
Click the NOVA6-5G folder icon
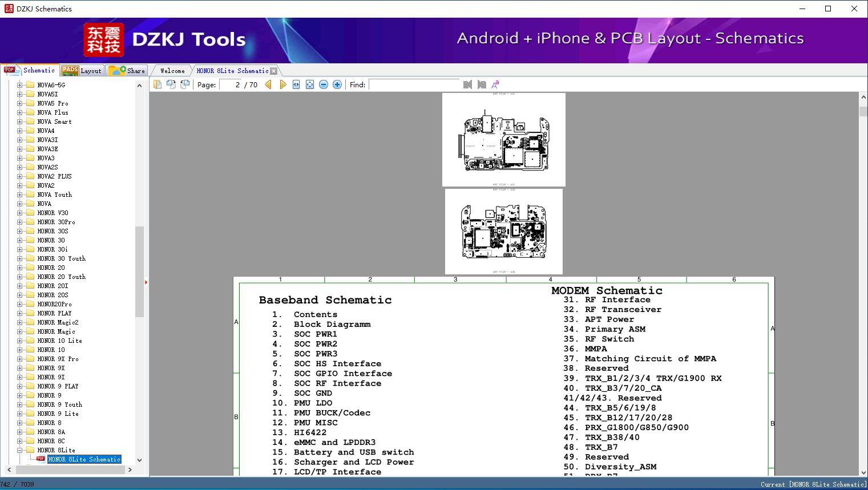coord(30,85)
